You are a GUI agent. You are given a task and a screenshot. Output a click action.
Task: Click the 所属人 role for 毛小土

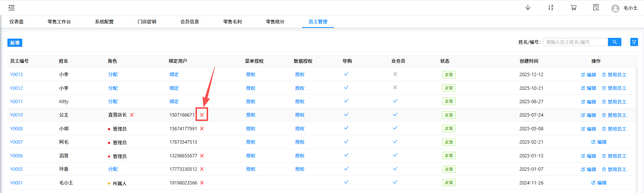pyautogui.click(x=119, y=183)
